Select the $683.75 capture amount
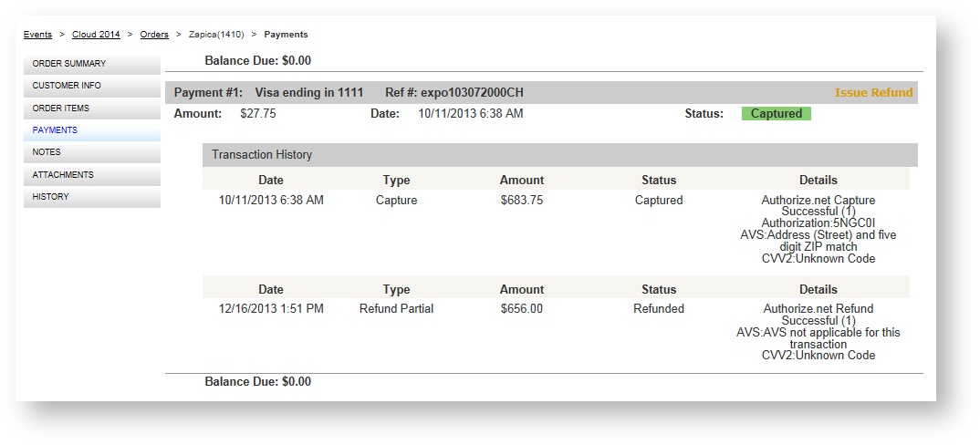 tap(522, 201)
